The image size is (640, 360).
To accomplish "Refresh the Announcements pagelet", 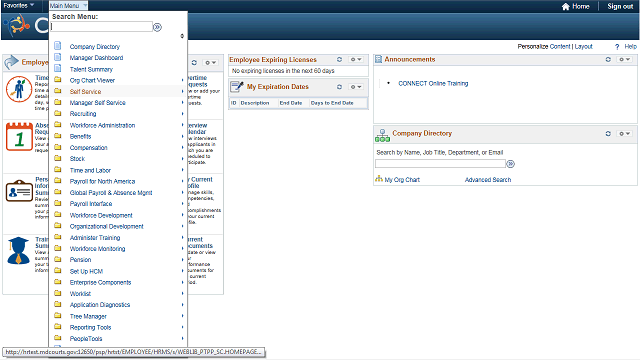I will pyautogui.click(x=608, y=60).
